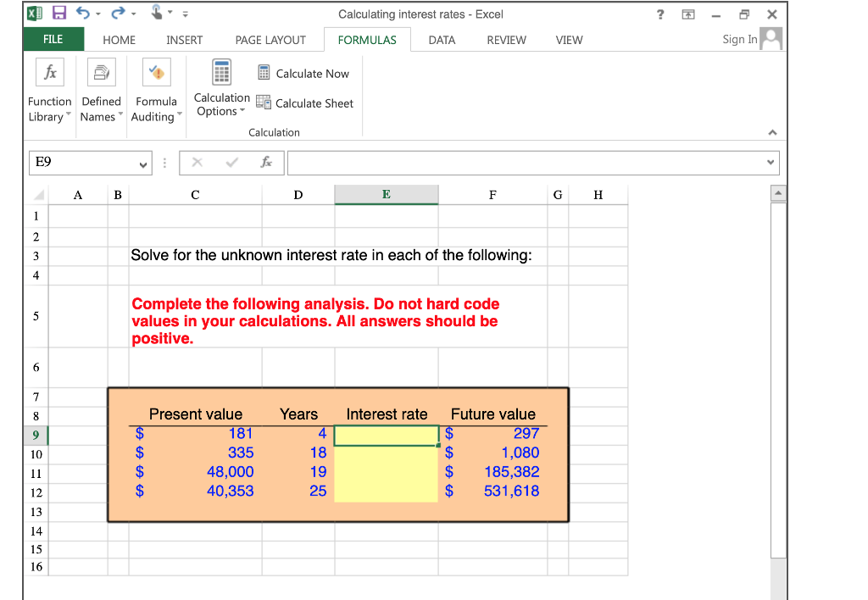Open the Name Box dropdown
868x600 pixels.
142,163
